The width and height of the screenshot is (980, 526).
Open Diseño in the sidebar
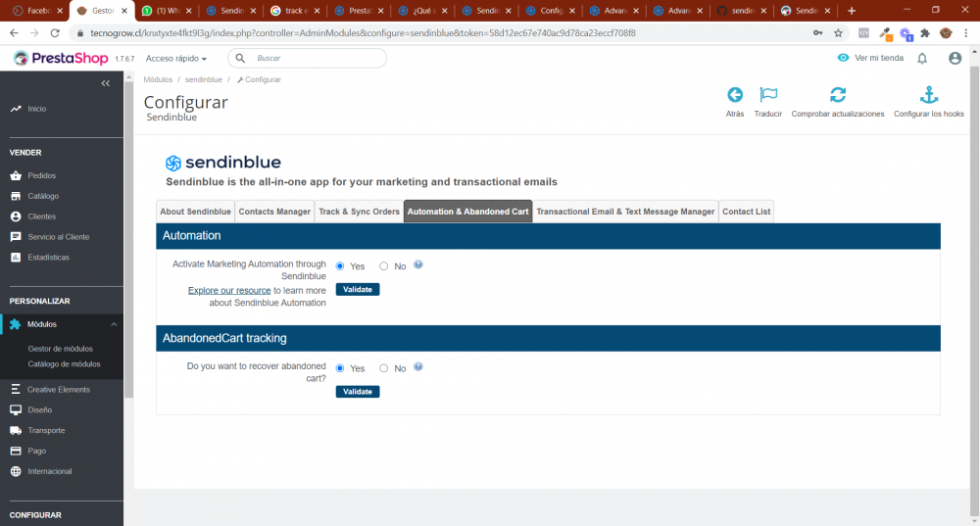[39, 409]
